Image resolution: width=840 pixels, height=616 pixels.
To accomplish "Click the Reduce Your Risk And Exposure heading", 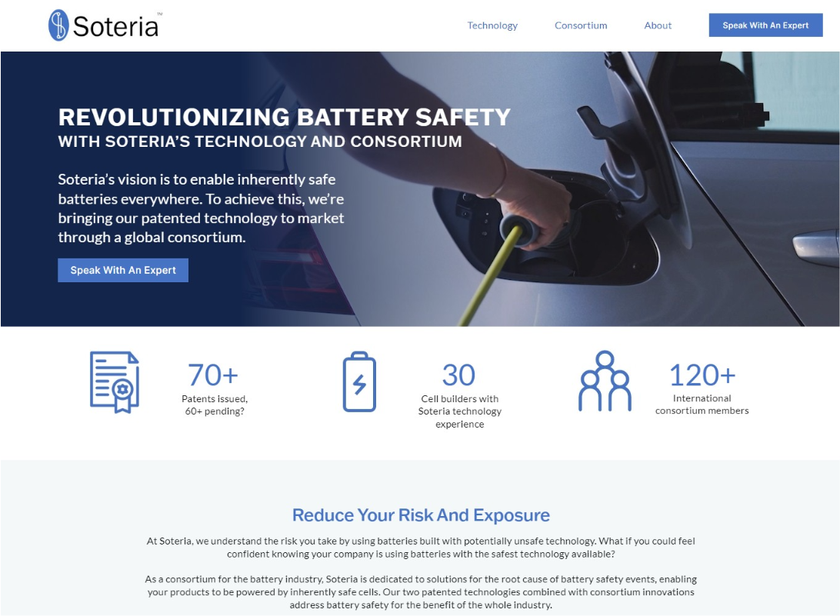I will (x=421, y=514).
